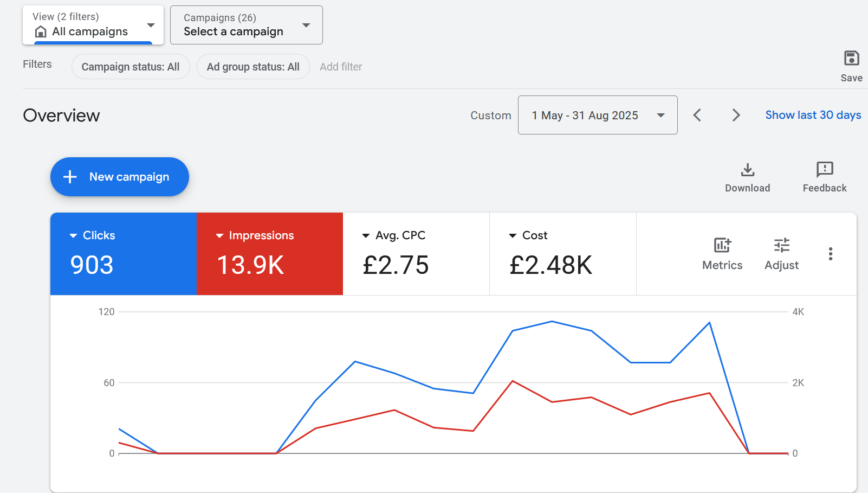The image size is (868, 493).
Task: Click the New campaign button
Action: point(120,177)
